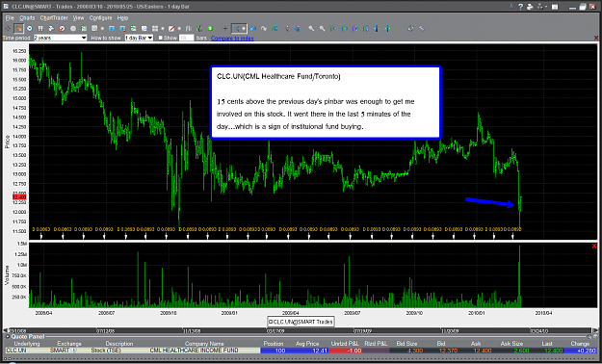The width and height of the screenshot is (602, 364).
Task: Click the timeline scrollbar track near 07/19/09
Action: click(362, 330)
